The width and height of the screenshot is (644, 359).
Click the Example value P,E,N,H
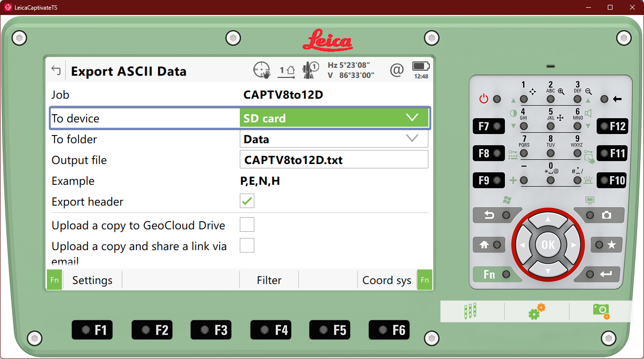tap(260, 181)
